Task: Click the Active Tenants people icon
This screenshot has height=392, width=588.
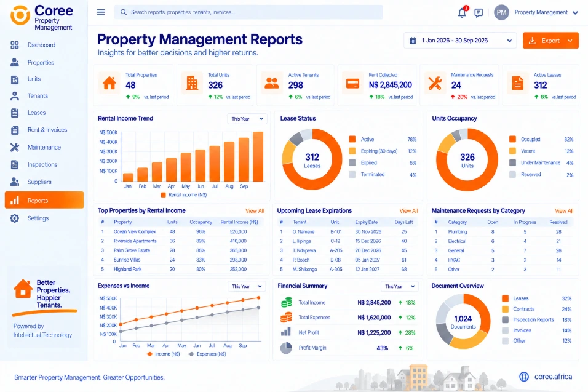Action: pos(271,83)
